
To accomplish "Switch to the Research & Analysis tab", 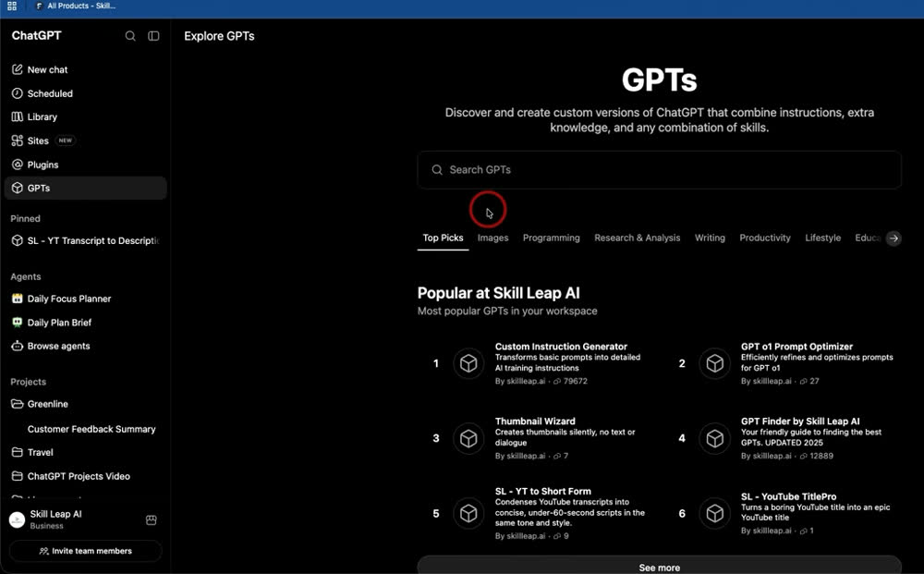I will (x=637, y=238).
